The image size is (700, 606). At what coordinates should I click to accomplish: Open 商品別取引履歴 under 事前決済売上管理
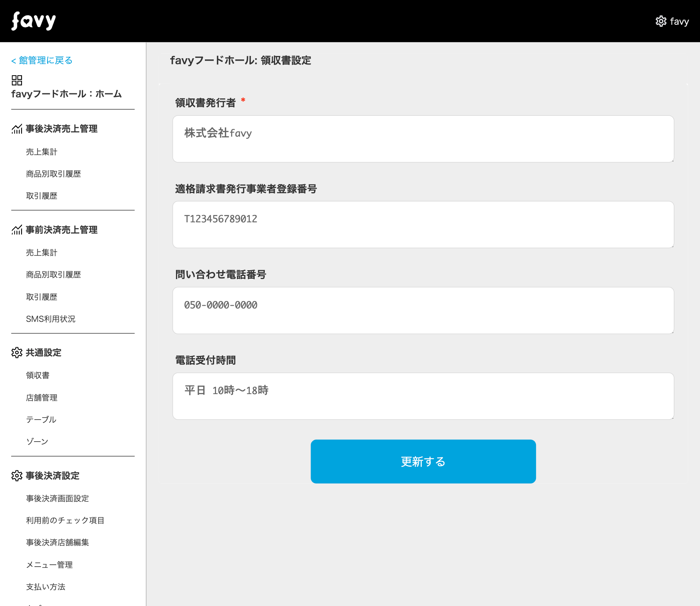(54, 275)
